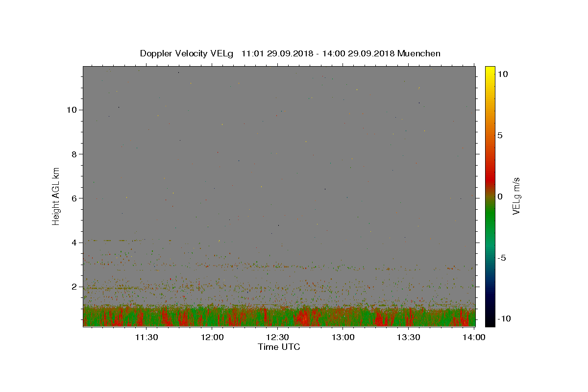Select the 14:00 time axis label
This screenshot has height=392, width=588.
point(474,337)
